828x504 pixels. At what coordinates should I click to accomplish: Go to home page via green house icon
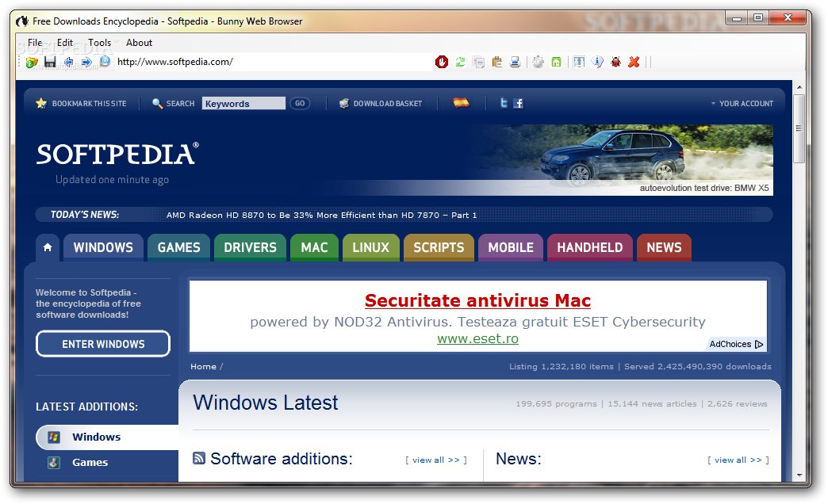click(x=556, y=63)
